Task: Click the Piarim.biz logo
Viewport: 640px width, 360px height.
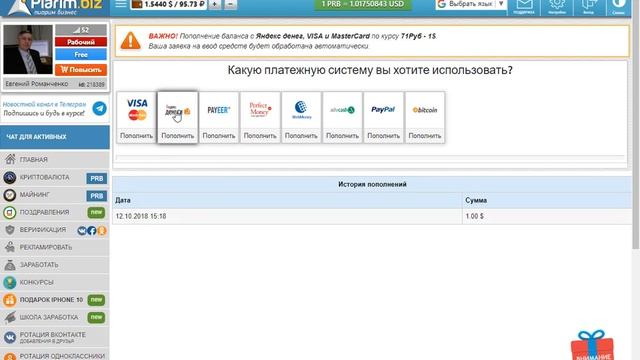Action: [x=55, y=7]
